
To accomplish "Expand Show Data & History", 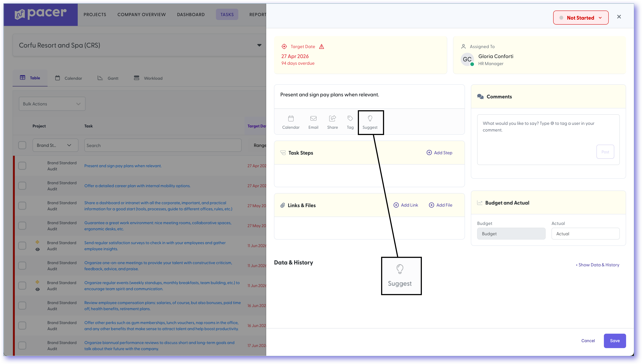I will coord(597,265).
